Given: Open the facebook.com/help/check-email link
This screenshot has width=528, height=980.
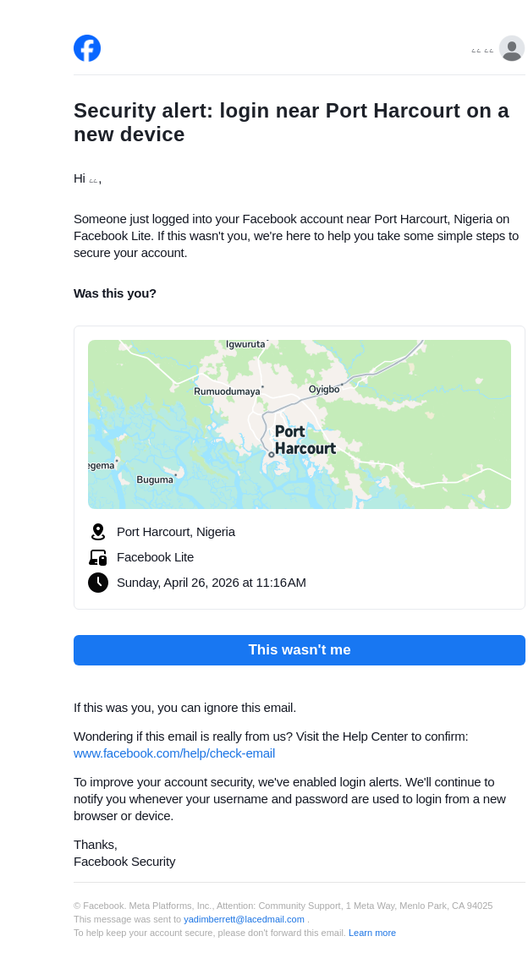Looking at the screenshot, I should click(174, 753).
